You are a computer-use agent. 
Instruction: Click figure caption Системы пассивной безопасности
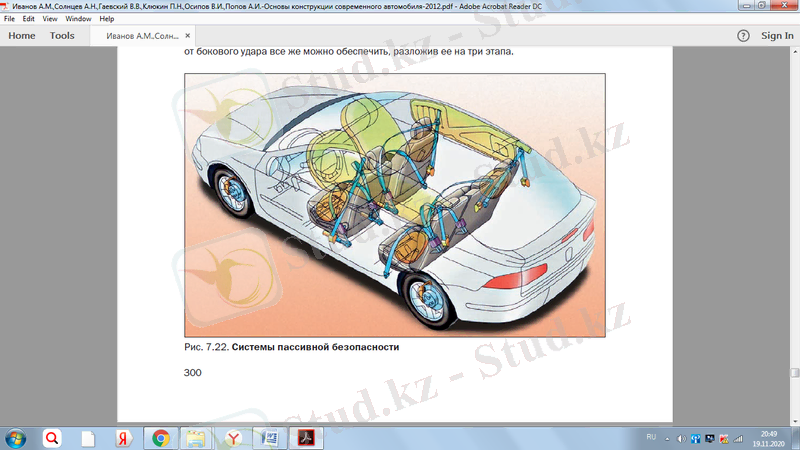tap(315, 347)
